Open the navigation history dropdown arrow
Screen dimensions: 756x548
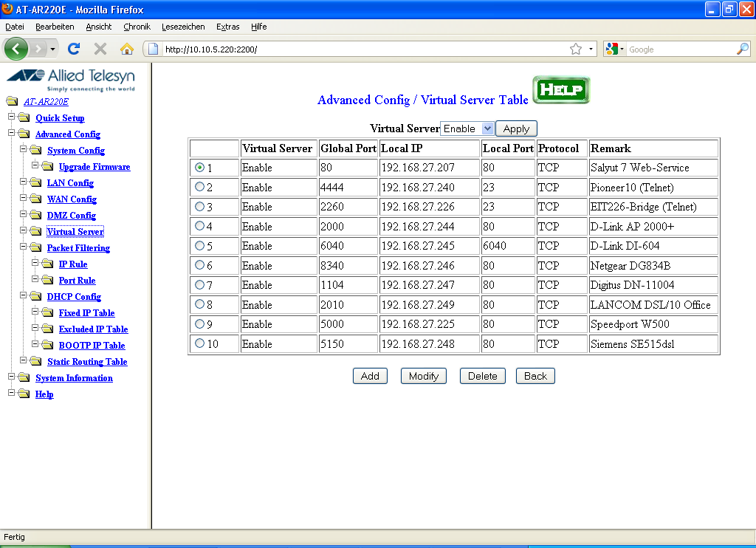[x=52, y=49]
